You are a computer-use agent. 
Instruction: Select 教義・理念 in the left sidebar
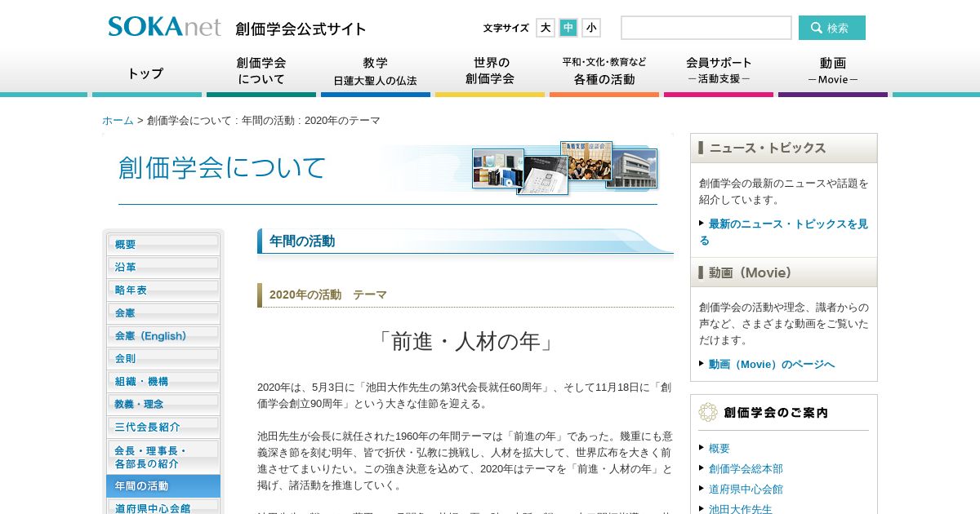tap(163, 404)
